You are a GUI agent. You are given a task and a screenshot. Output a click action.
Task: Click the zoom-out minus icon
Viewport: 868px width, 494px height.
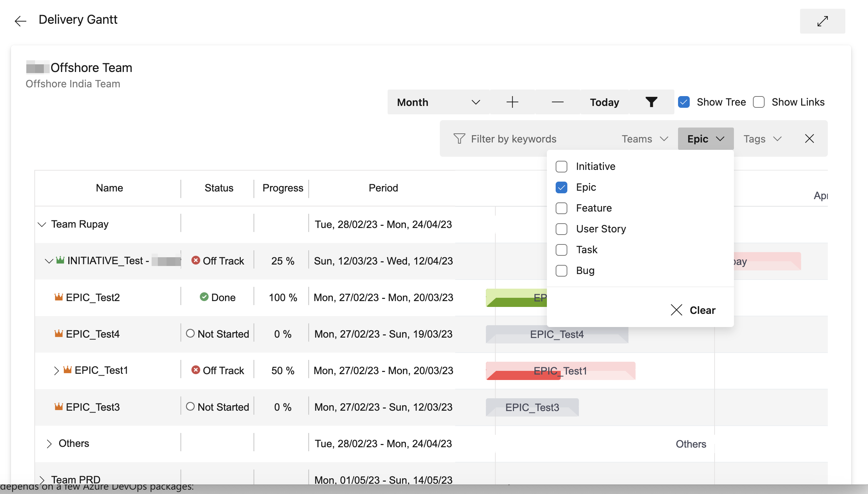click(x=557, y=102)
